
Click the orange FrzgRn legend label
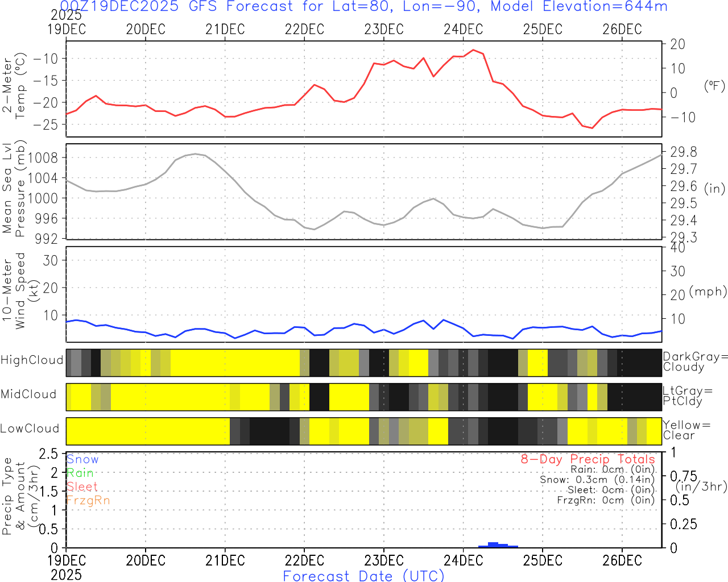pos(88,500)
